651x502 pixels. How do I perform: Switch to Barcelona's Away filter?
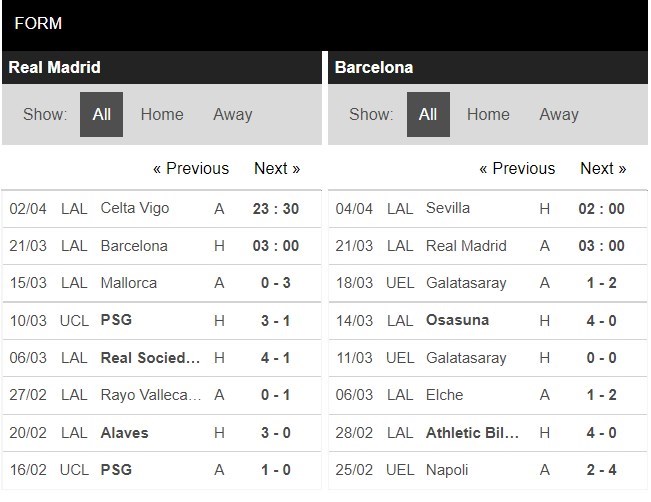pos(559,114)
